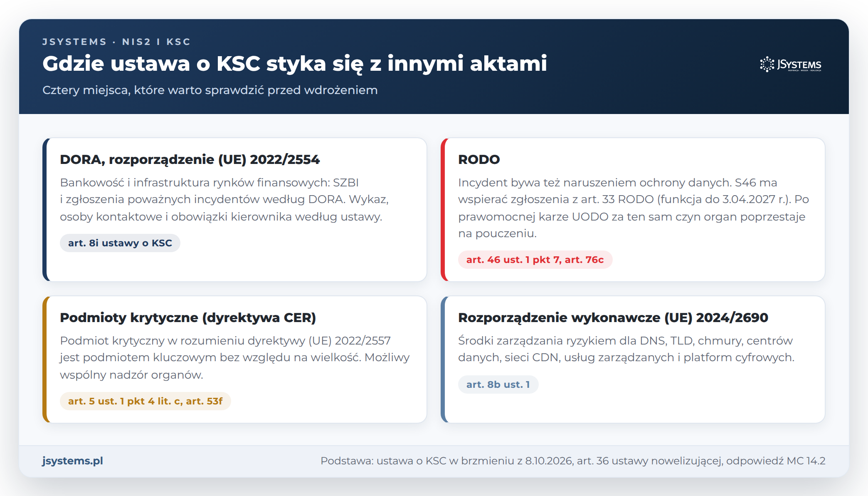Screen dimensions: 868x496
Task: Click the 'JSYSTEMS · NIS2 I KSC' overline text
Action: pyautogui.click(x=116, y=42)
